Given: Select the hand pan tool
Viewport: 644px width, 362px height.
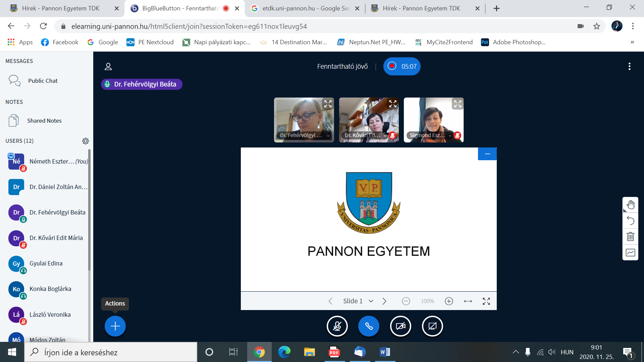Looking at the screenshot, I should 630,204.
